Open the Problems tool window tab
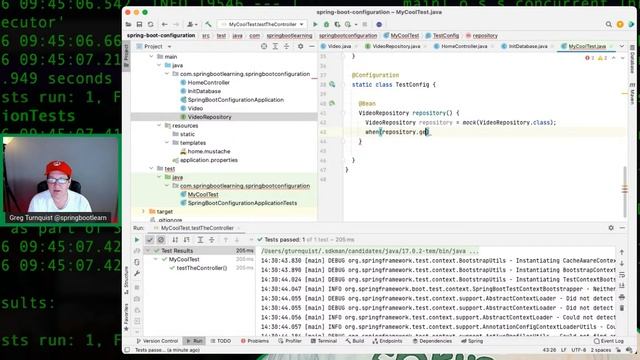This screenshot has height=360, width=640. click(255, 341)
